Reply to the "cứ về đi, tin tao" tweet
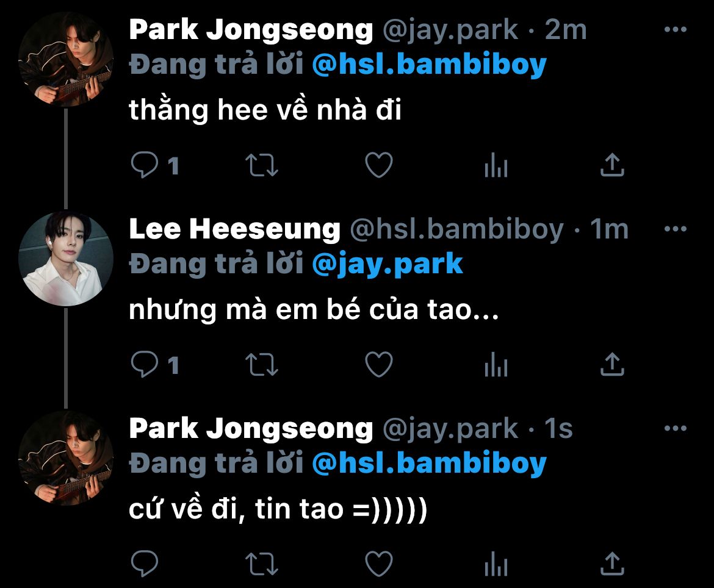The width and height of the screenshot is (714, 588). click(x=145, y=564)
